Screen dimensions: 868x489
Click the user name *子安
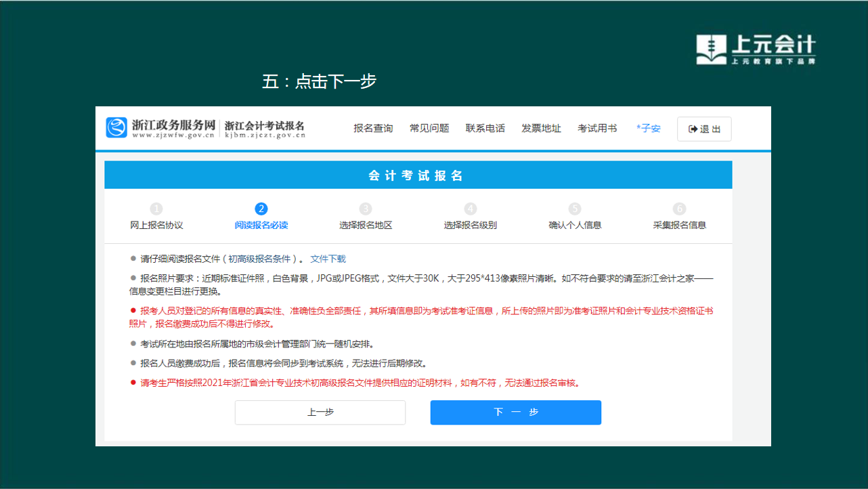[x=648, y=129]
